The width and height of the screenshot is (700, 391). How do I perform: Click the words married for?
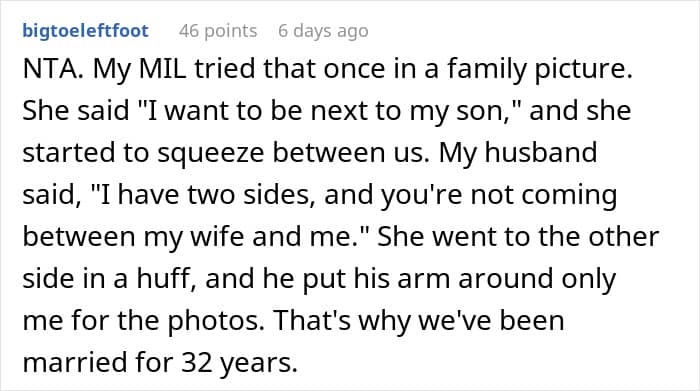98,362
